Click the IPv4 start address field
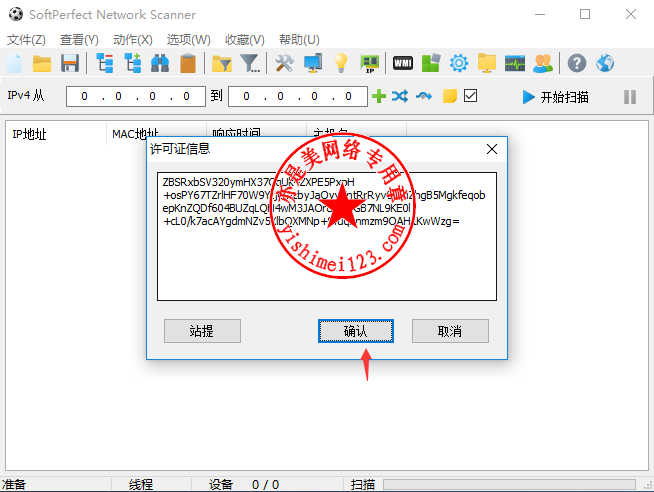The image size is (654, 492). [x=136, y=96]
